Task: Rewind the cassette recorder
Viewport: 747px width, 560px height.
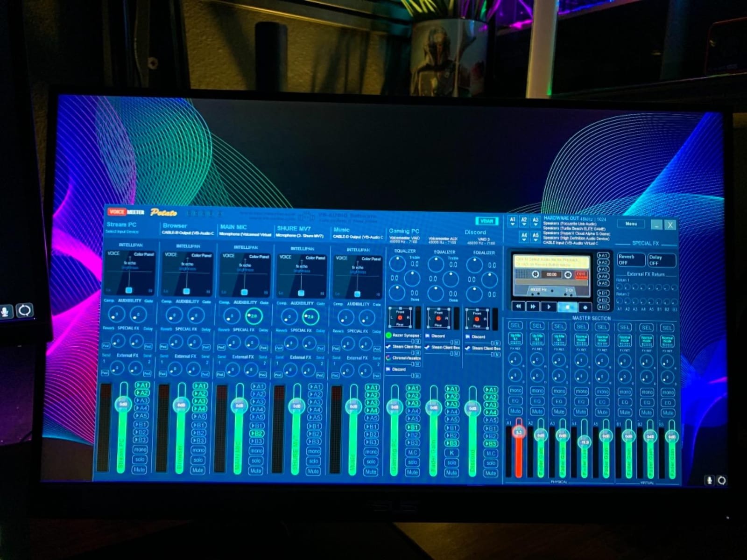Action: click(518, 307)
